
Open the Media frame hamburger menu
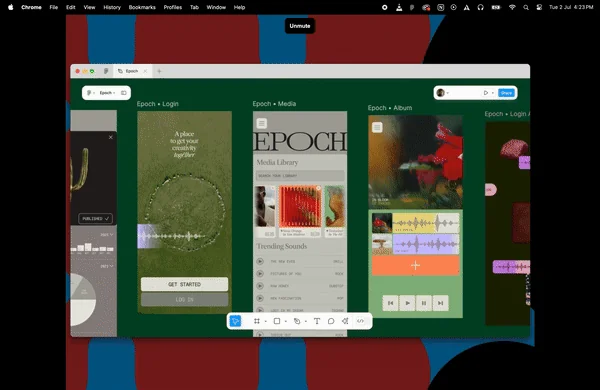pyautogui.click(x=262, y=123)
